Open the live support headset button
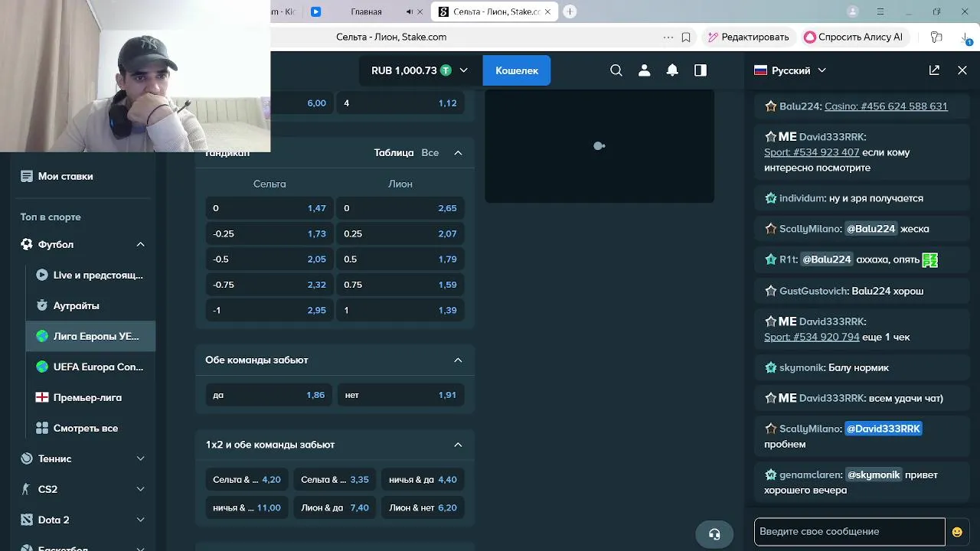This screenshot has height=551, width=980. [714, 534]
